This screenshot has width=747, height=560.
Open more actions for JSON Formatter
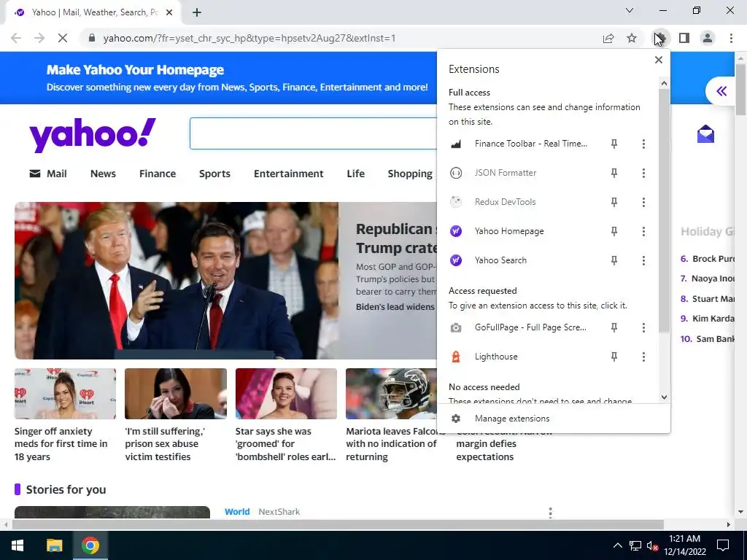coord(643,173)
